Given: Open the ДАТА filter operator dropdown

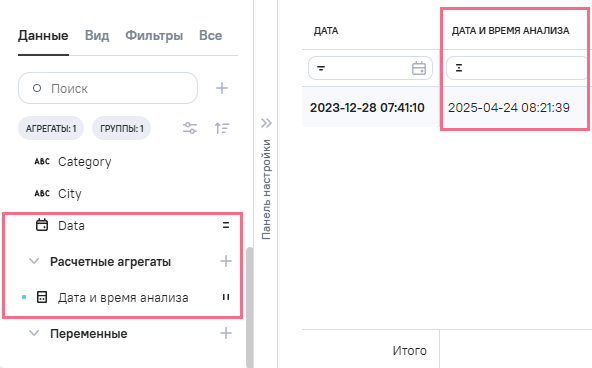Looking at the screenshot, I should tap(321, 68).
